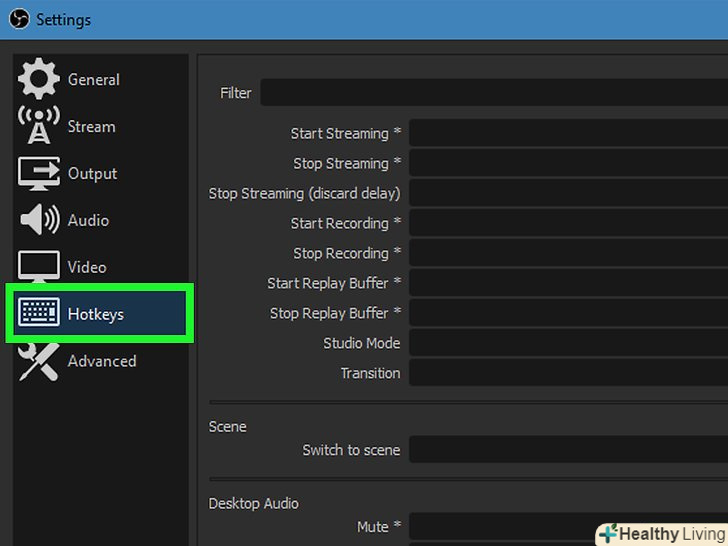728x546 pixels.
Task: Click the General gear icon
Action: coord(39,79)
